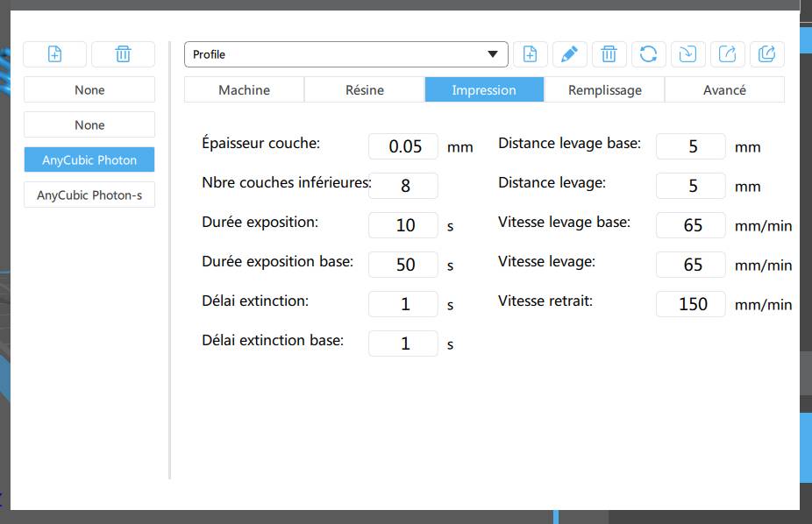812x524 pixels.
Task: Click the Distance levage base field
Action: click(x=691, y=146)
